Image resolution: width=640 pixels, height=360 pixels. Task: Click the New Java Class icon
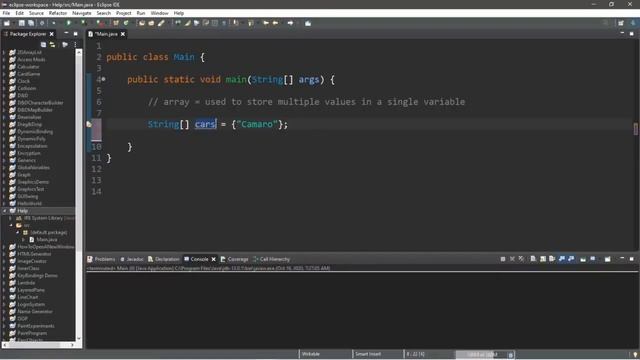pyautogui.click(x=126, y=23)
